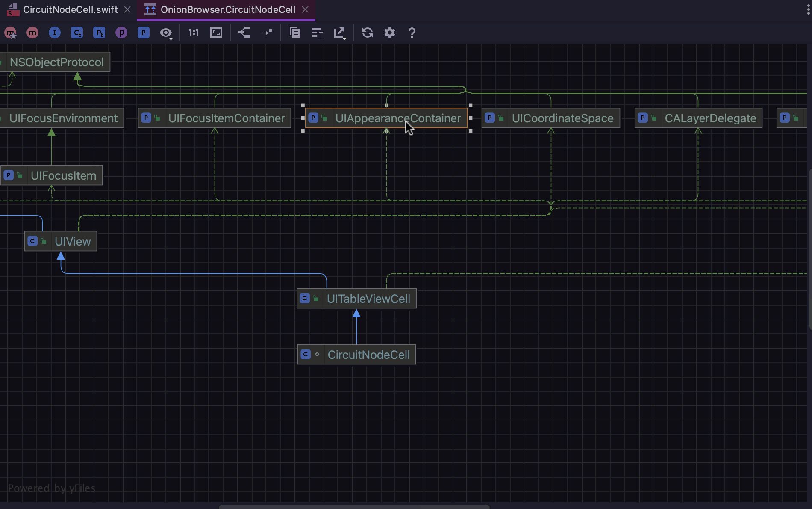The image size is (812, 509).
Task: Open the tab bar more options menu
Action: pyautogui.click(x=808, y=9)
